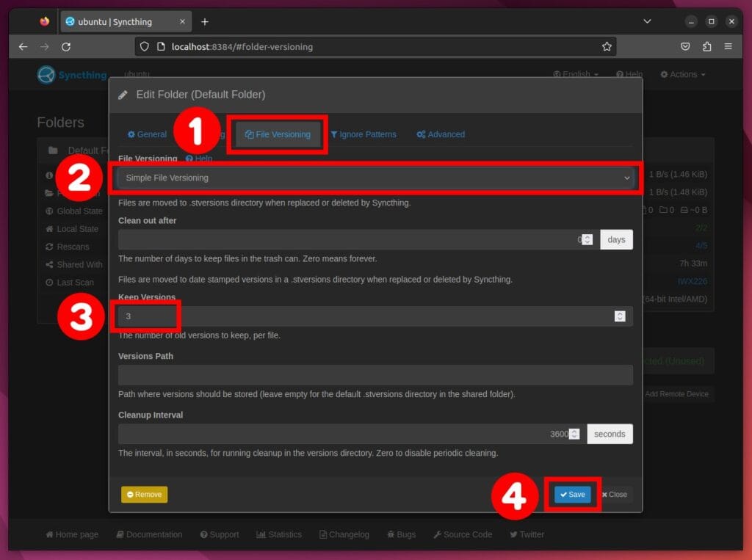Screen dimensions: 752x560
Task: Click the days unit label
Action: tap(616, 240)
